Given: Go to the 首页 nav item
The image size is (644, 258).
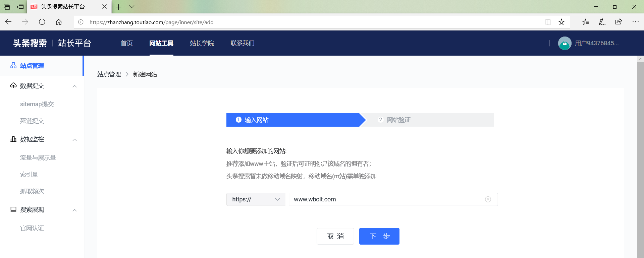Looking at the screenshot, I should pos(127,43).
